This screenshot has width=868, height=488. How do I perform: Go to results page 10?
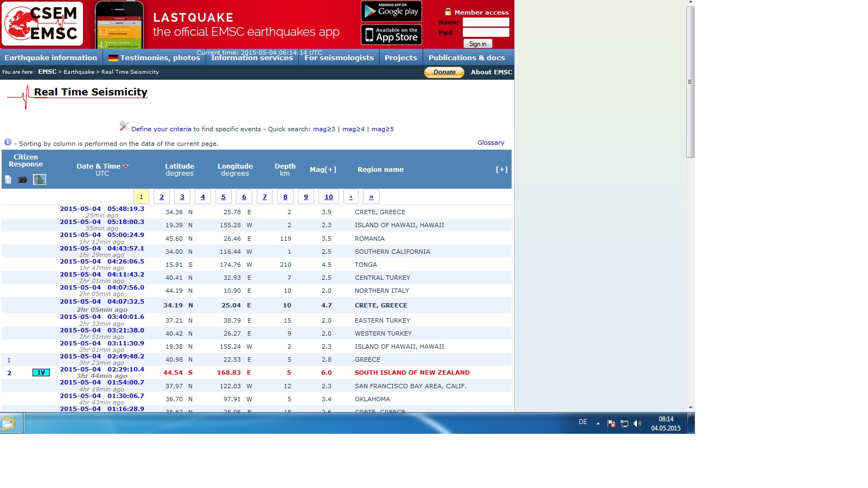329,197
